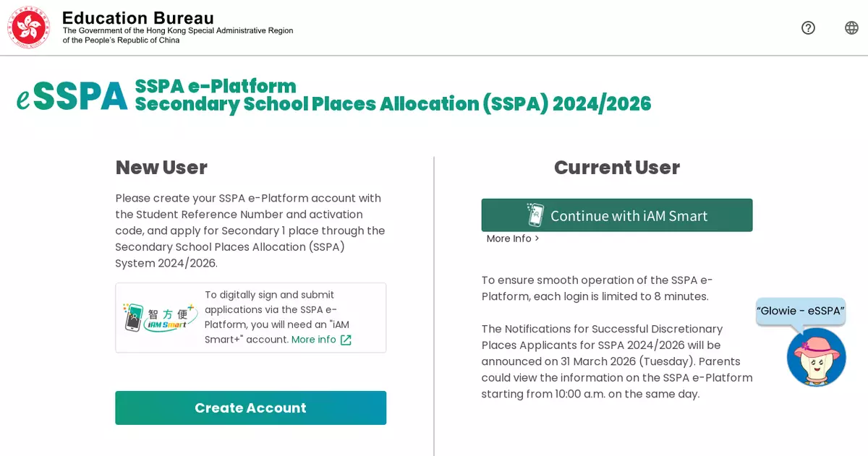Click the eSSPA logo

(x=72, y=97)
